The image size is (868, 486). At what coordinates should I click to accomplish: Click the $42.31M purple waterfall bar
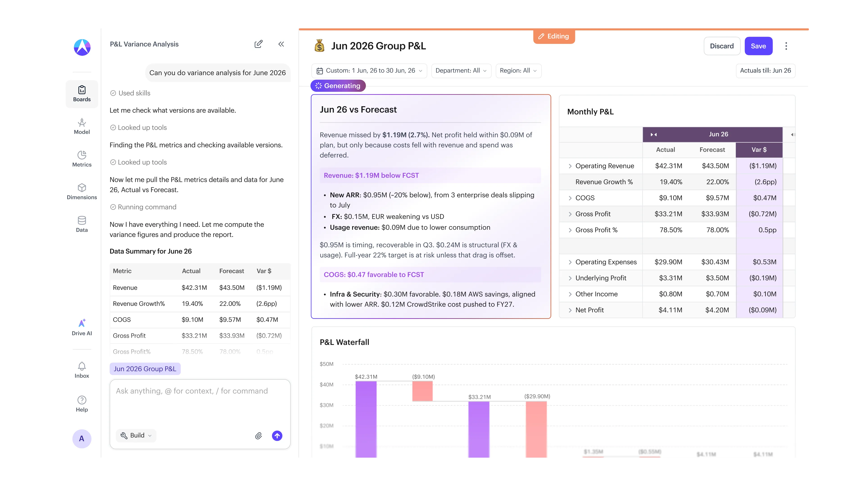click(366, 419)
